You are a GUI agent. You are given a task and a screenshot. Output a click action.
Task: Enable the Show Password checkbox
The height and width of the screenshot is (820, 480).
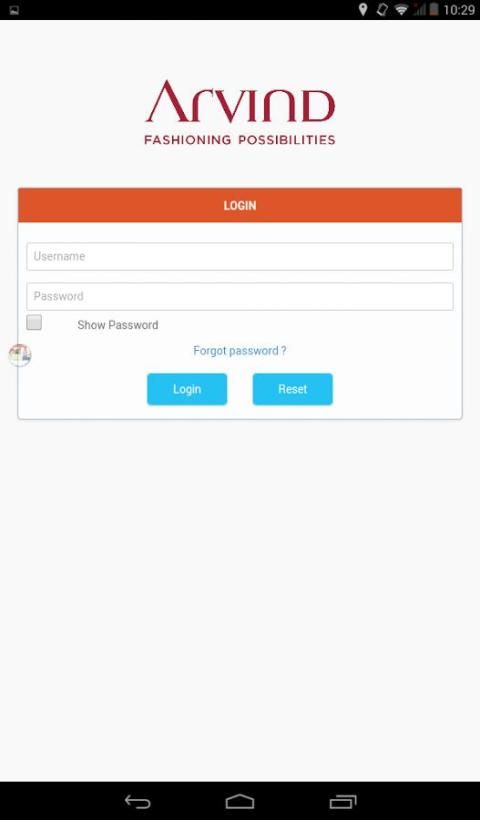tap(34, 323)
